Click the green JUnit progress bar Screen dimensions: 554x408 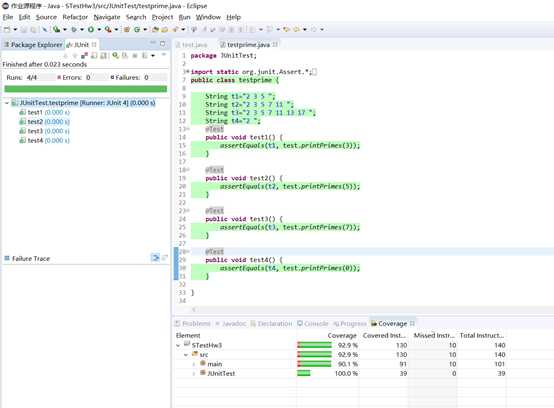click(86, 89)
